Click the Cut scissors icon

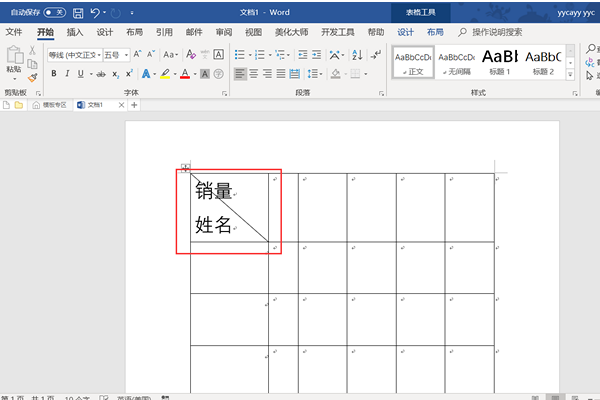tap(33, 50)
